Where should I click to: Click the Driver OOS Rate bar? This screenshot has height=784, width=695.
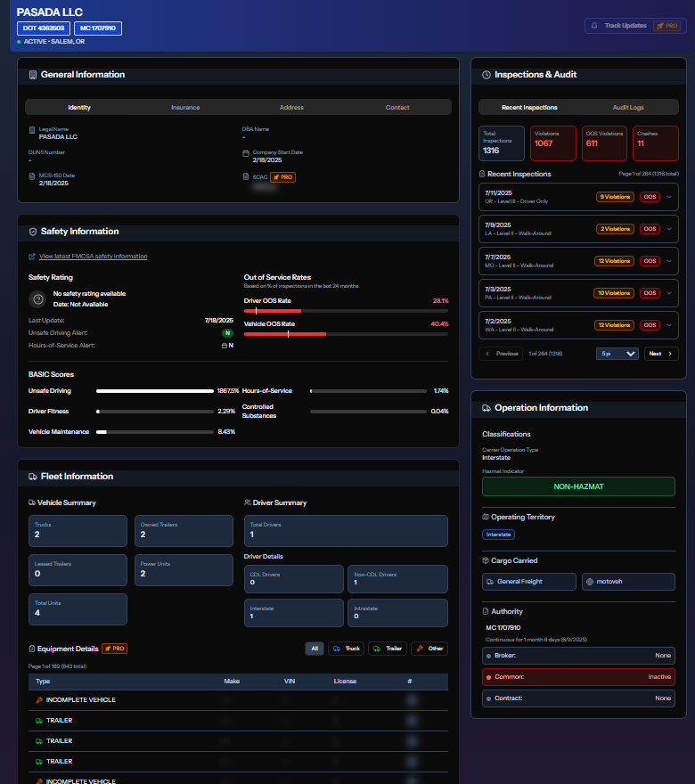(x=346, y=311)
